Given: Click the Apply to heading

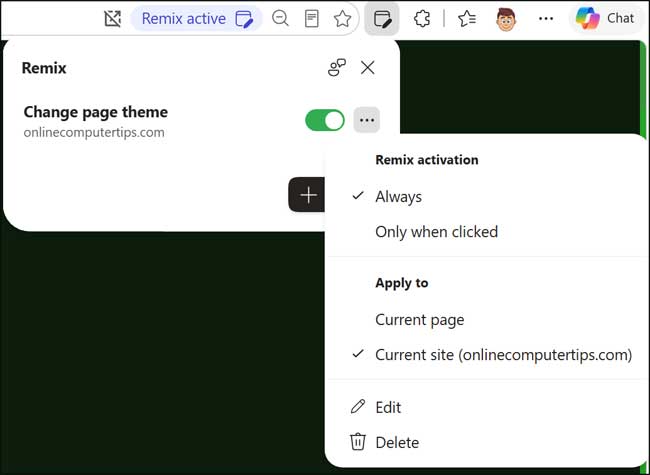Looking at the screenshot, I should pyautogui.click(x=402, y=283).
